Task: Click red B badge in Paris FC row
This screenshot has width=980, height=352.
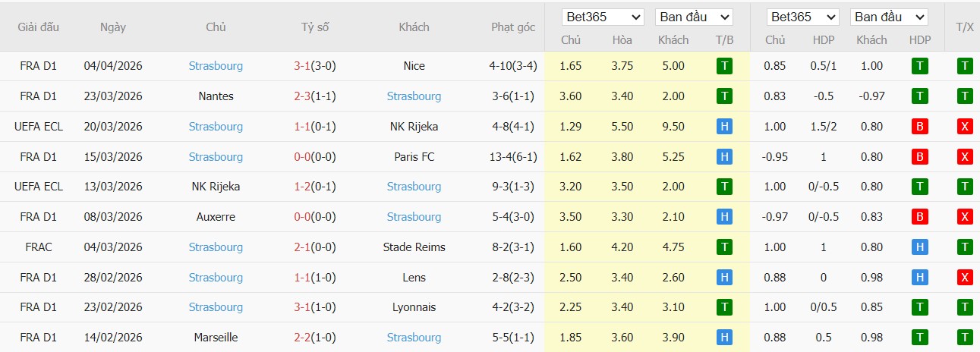Action: click(921, 157)
